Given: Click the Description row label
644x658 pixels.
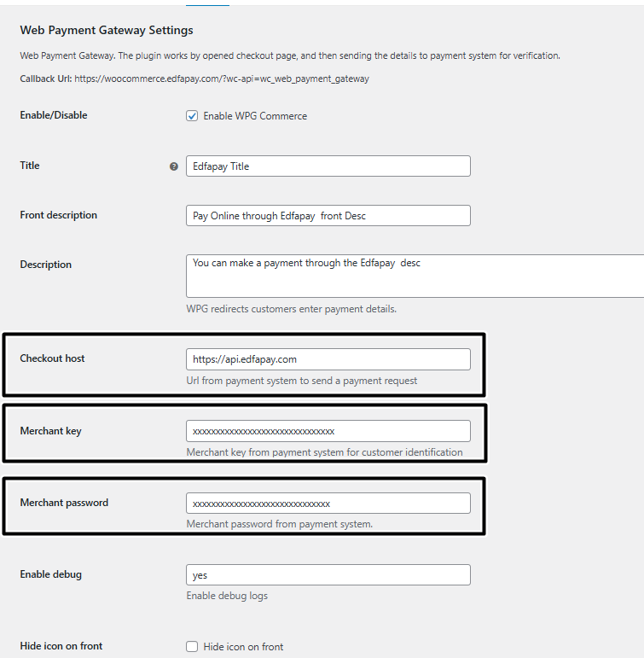Looking at the screenshot, I should (x=45, y=265).
